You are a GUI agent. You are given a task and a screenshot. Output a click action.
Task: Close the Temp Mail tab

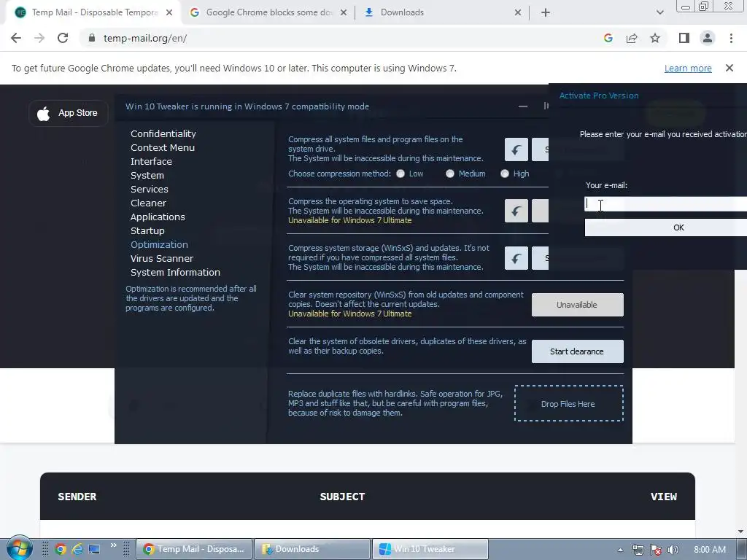(x=169, y=13)
